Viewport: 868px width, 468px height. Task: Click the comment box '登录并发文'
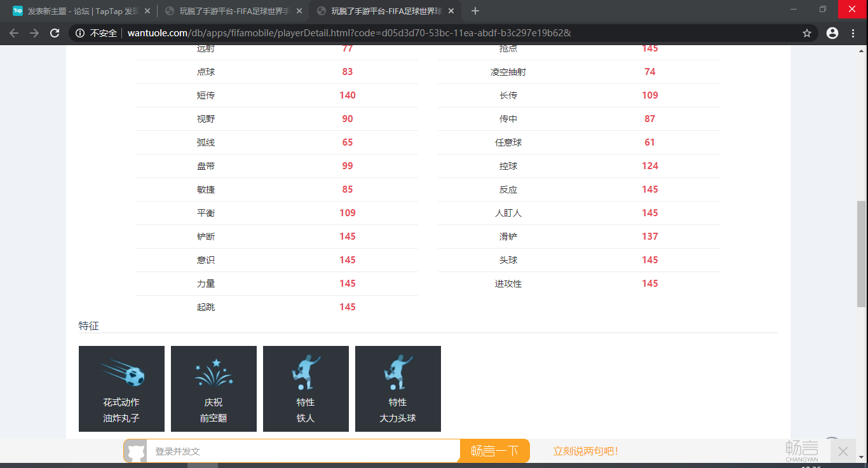(302, 451)
